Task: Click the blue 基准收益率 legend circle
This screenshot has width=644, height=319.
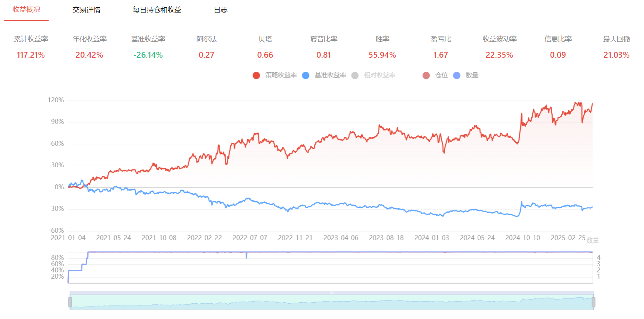Action: pyautogui.click(x=306, y=75)
